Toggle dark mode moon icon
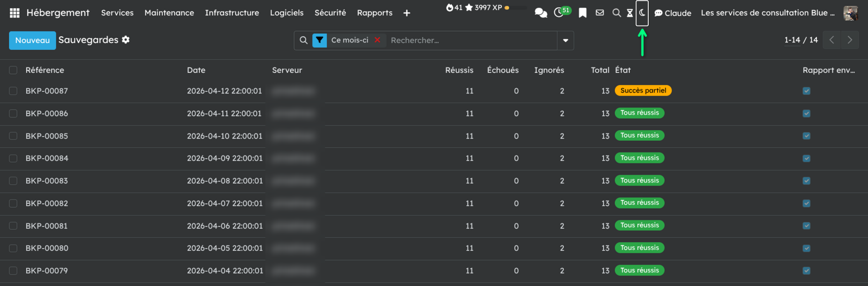 642,13
